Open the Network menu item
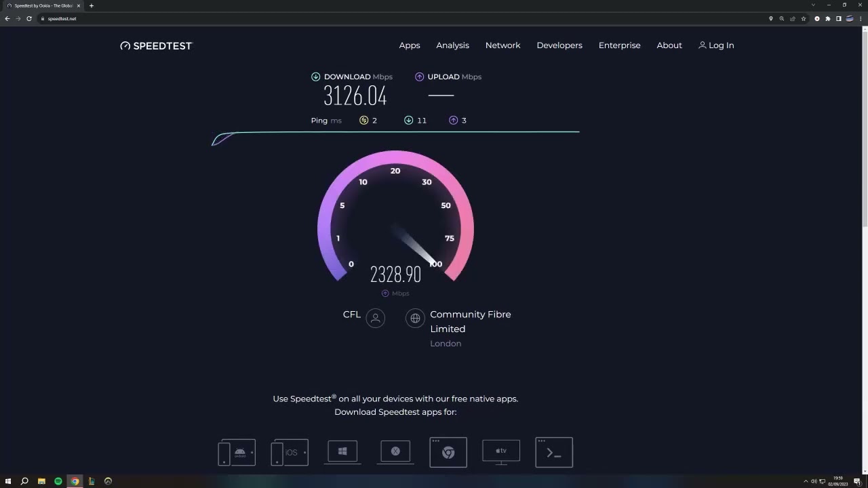868x488 pixels. [502, 45]
